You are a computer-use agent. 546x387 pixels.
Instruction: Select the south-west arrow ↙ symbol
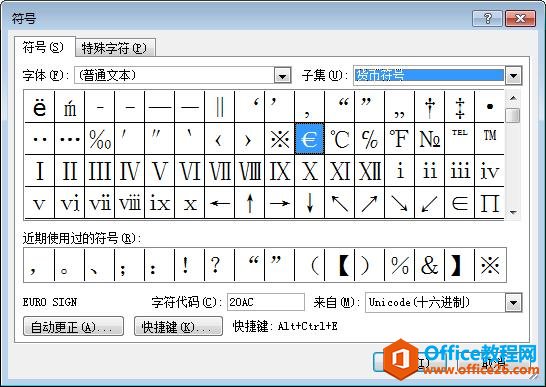pos(429,203)
